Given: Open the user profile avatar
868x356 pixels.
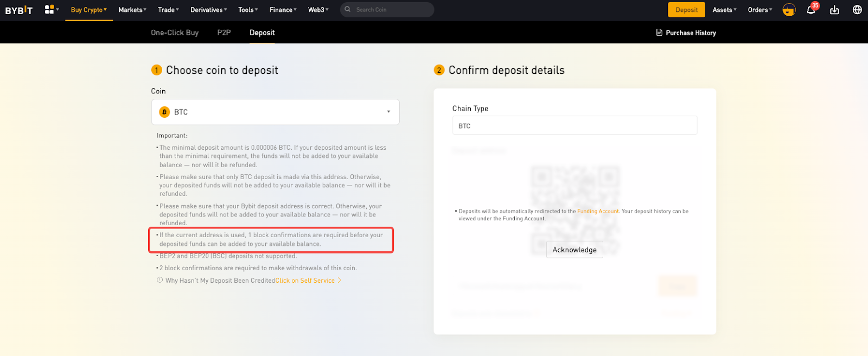Looking at the screenshot, I should point(789,10).
